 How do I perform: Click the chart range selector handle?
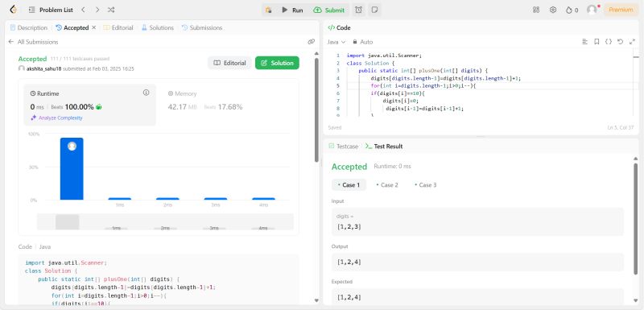(x=68, y=221)
